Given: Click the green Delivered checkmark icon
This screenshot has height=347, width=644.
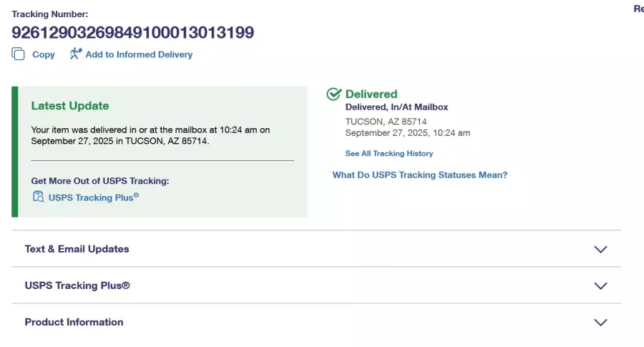Looking at the screenshot, I should [333, 94].
